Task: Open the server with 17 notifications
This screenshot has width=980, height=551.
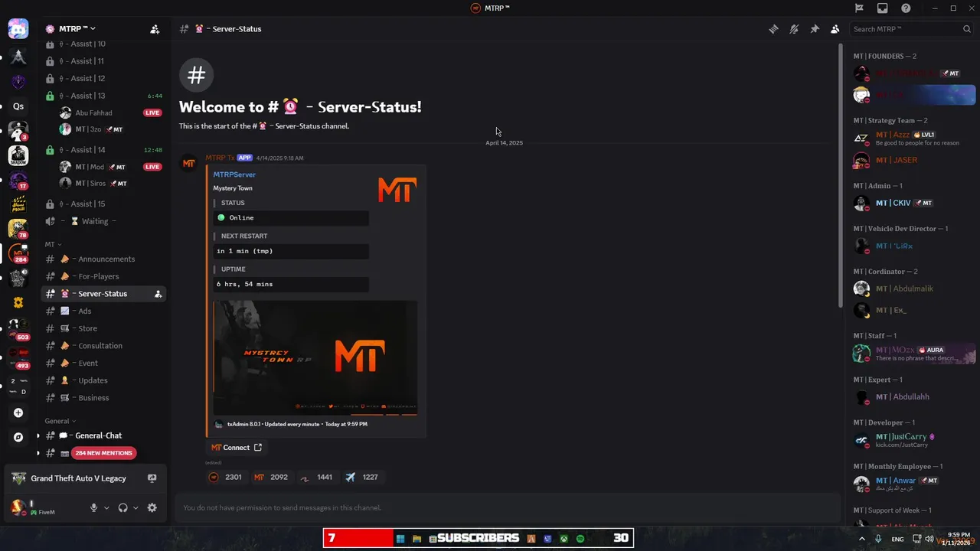Action: [x=18, y=181]
